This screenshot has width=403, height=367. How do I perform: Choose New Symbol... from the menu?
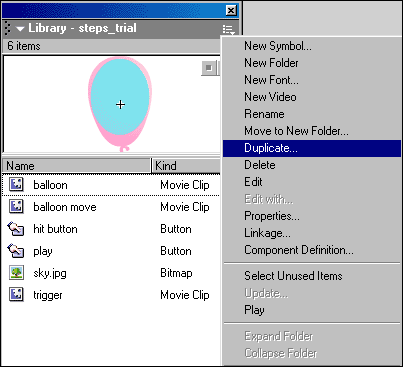coord(278,46)
